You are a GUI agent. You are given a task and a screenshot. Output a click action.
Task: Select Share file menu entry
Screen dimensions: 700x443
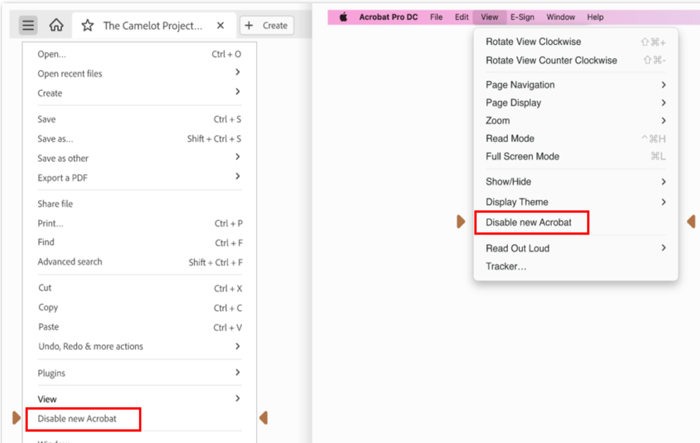[x=139, y=204]
